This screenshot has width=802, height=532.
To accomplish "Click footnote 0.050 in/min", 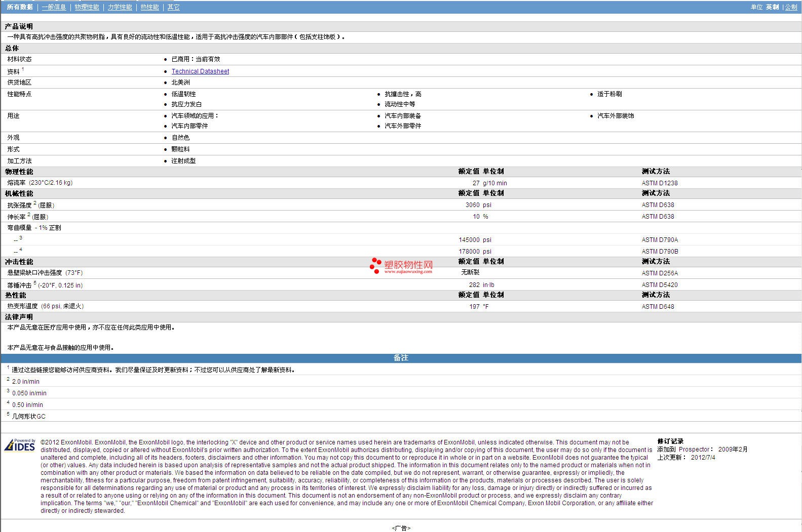I will tap(29, 393).
